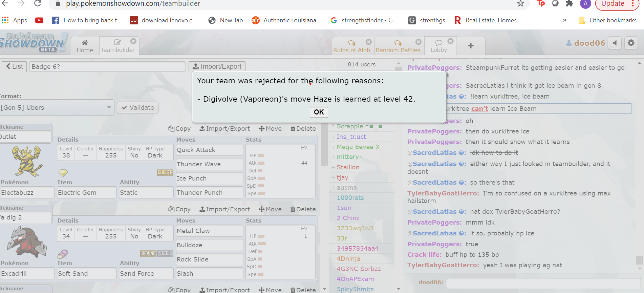Switch to the Teambuilder tab
The image size is (644, 293).
(x=117, y=46)
